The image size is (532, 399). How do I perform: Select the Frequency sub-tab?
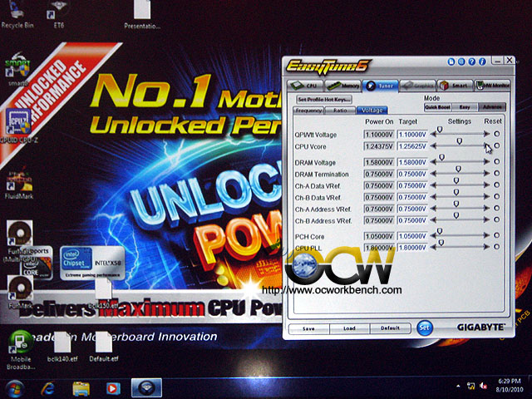(x=308, y=111)
